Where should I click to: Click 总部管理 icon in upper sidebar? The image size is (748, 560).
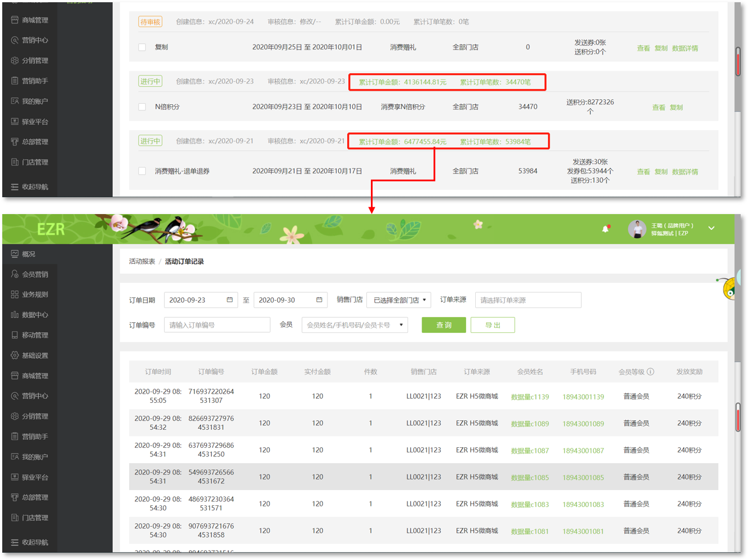pyautogui.click(x=15, y=141)
